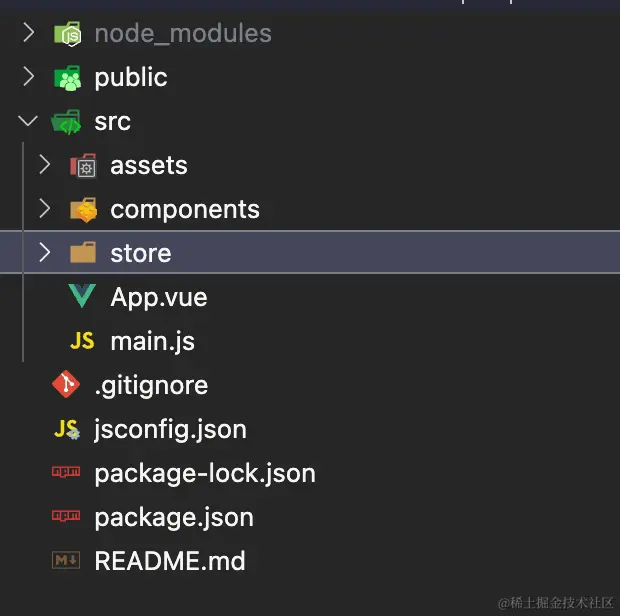Open the README.md file
This screenshot has height=616, width=620.
pos(169,561)
